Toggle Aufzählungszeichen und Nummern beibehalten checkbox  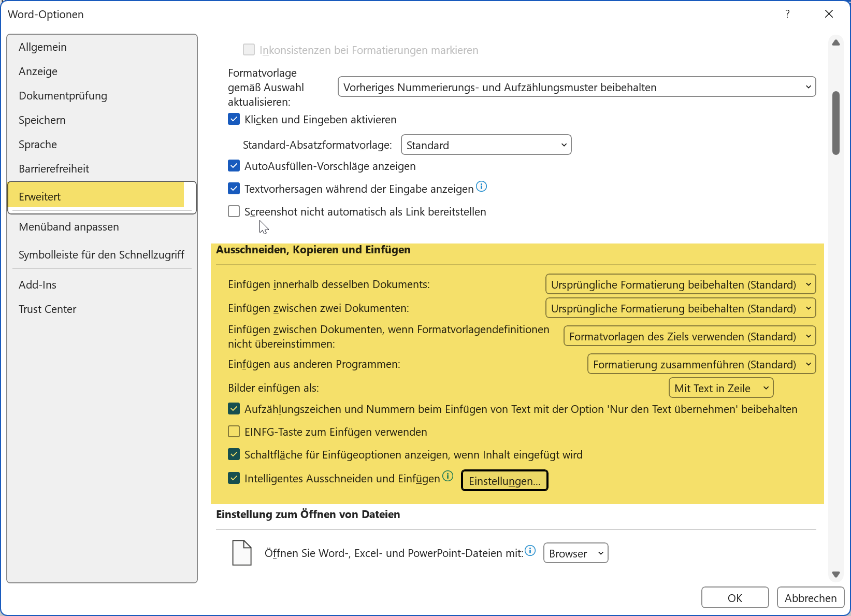(234, 409)
